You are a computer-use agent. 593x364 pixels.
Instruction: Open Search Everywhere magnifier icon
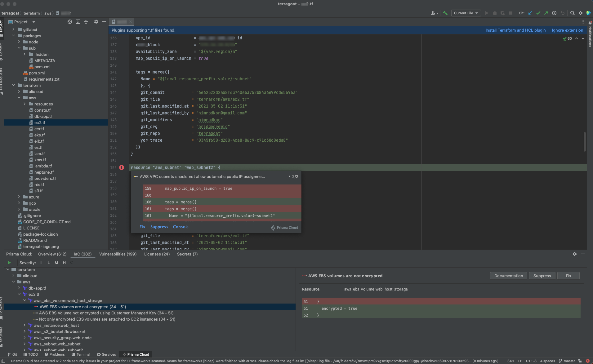click(x=572, y=13)
